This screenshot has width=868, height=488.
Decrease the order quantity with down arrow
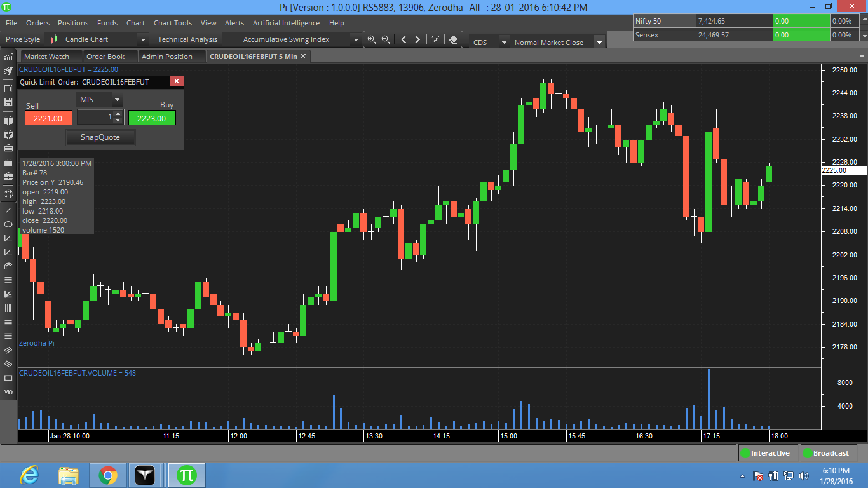[118, 121]
